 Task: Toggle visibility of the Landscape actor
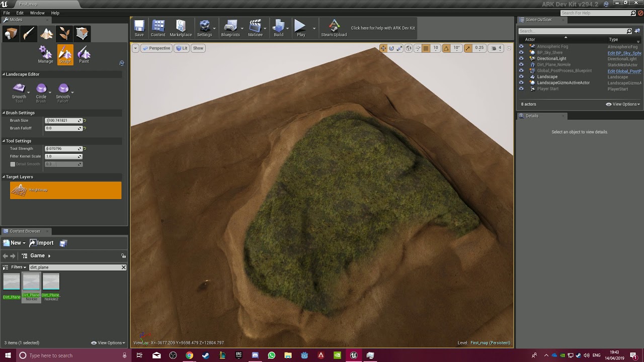pos(521,77)
